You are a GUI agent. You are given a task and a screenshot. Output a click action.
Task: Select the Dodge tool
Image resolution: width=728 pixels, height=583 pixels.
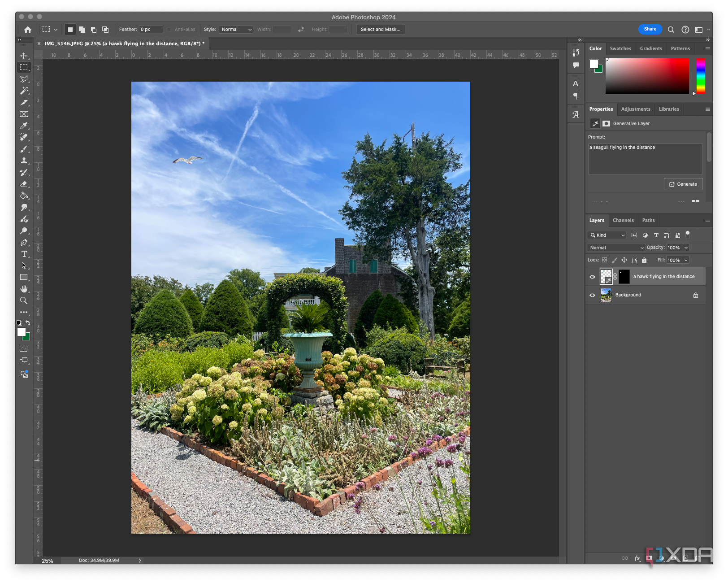tap(24, 231)
